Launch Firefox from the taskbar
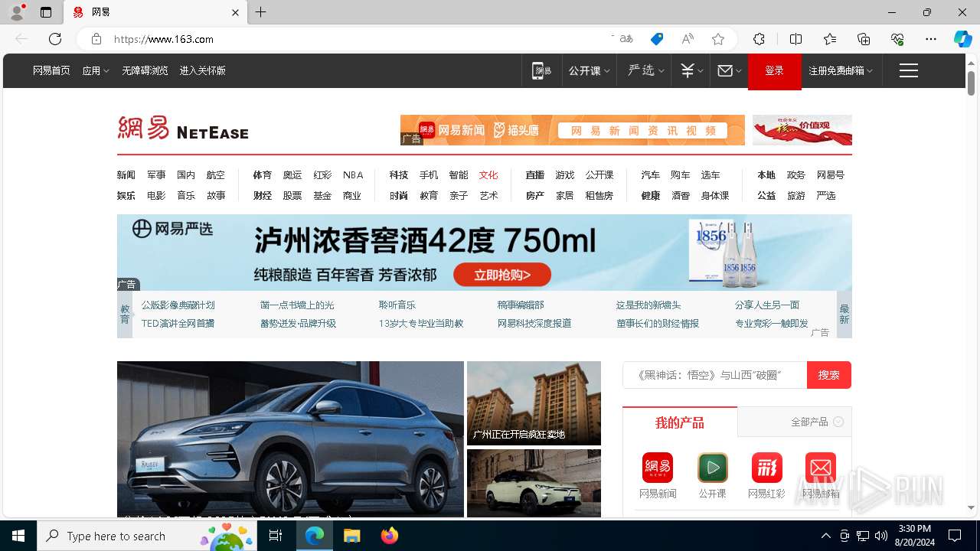Screen dimensions: 980x551 tap(390, 536)
